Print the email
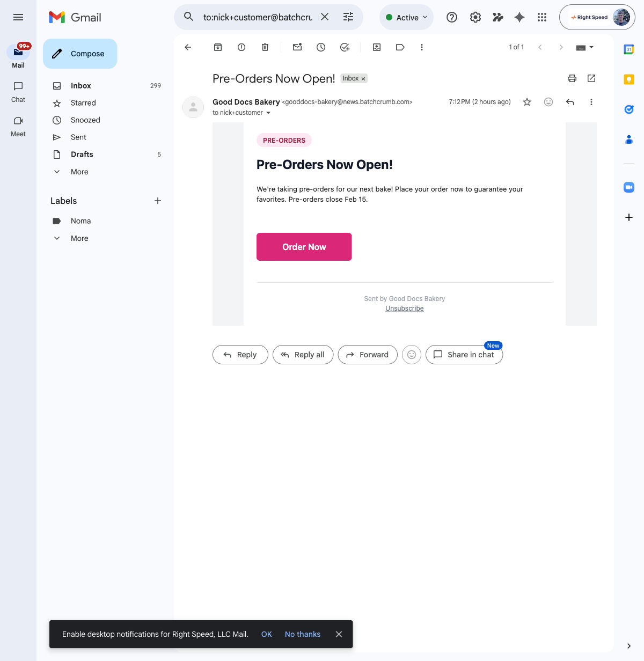 [x=572, y=78]
